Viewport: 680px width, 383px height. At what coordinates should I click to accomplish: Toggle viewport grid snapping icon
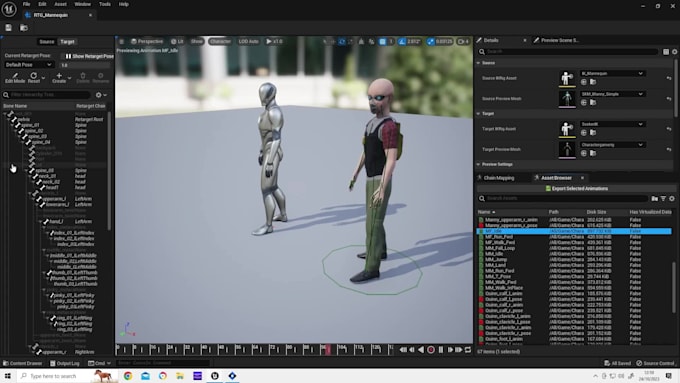coord(382,42)
